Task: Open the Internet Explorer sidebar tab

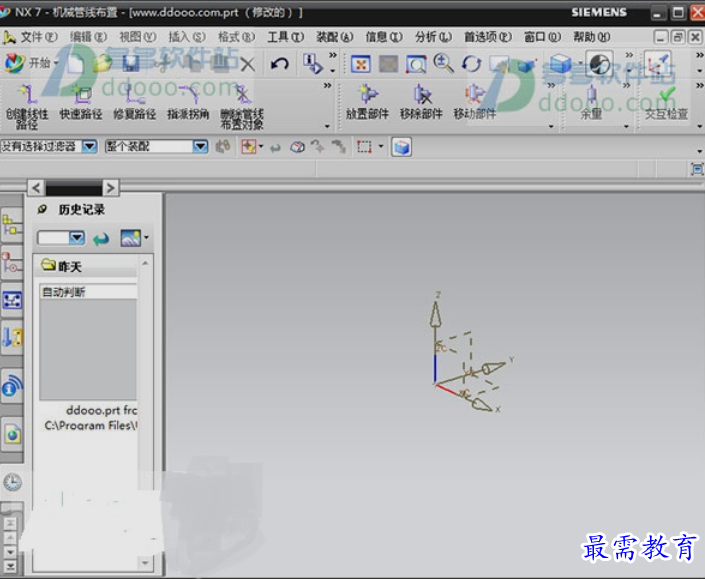Action: pos(12,434)
